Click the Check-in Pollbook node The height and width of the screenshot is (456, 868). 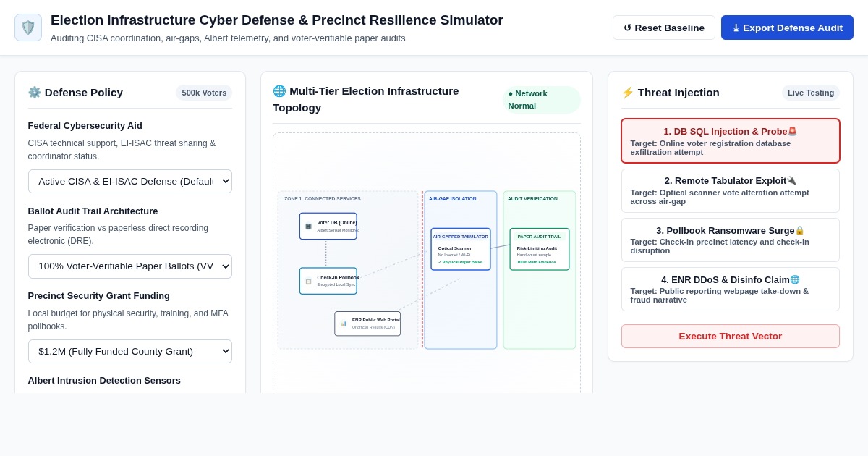pyautogui.click(x=328, y=281)
